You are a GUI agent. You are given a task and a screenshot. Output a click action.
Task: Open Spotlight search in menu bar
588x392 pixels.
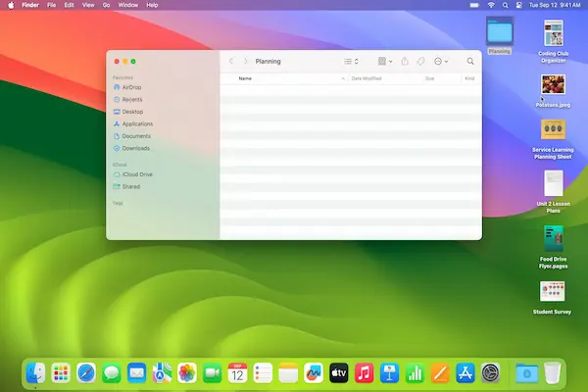point(505,5)
